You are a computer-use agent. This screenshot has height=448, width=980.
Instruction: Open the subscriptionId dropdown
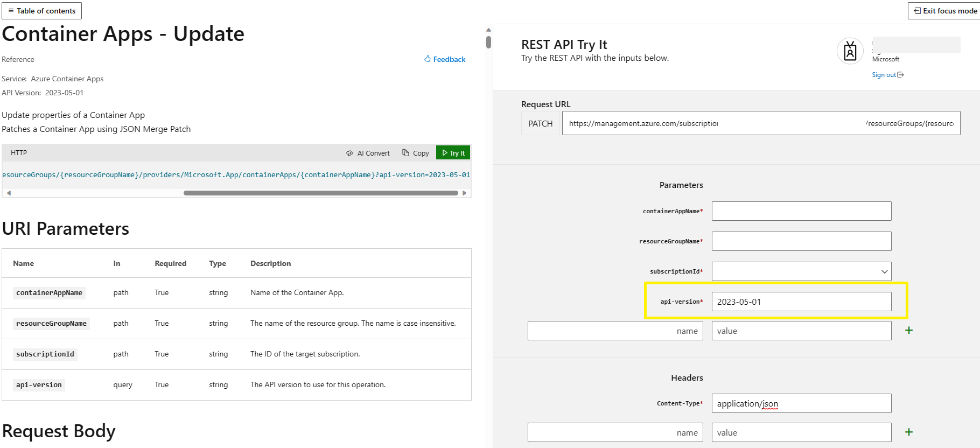(801, 271)
